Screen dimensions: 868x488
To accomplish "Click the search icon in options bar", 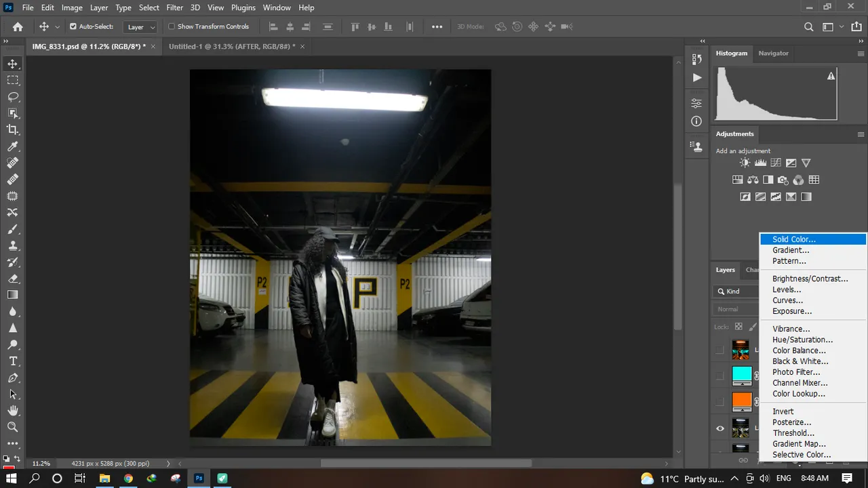I will [808, 27].
